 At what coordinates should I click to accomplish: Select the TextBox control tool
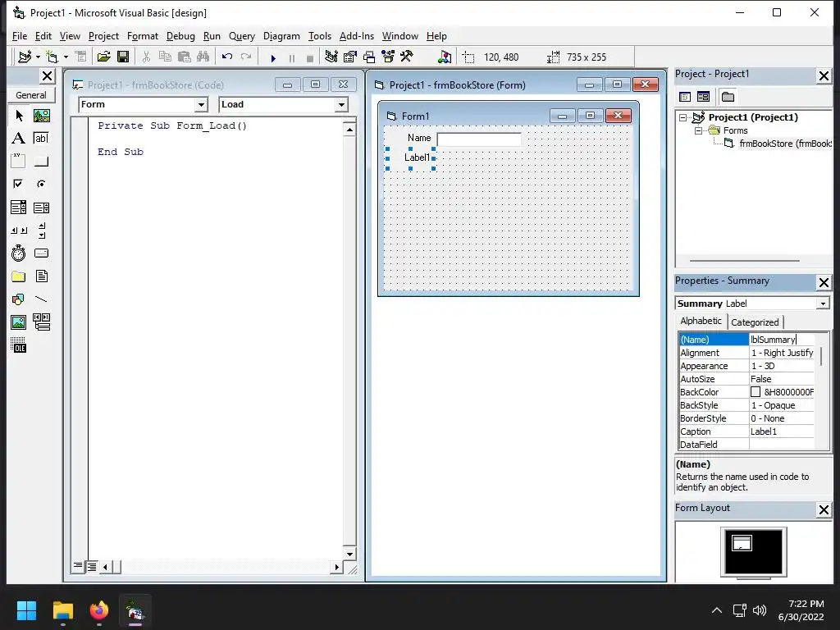click(41, 138)
